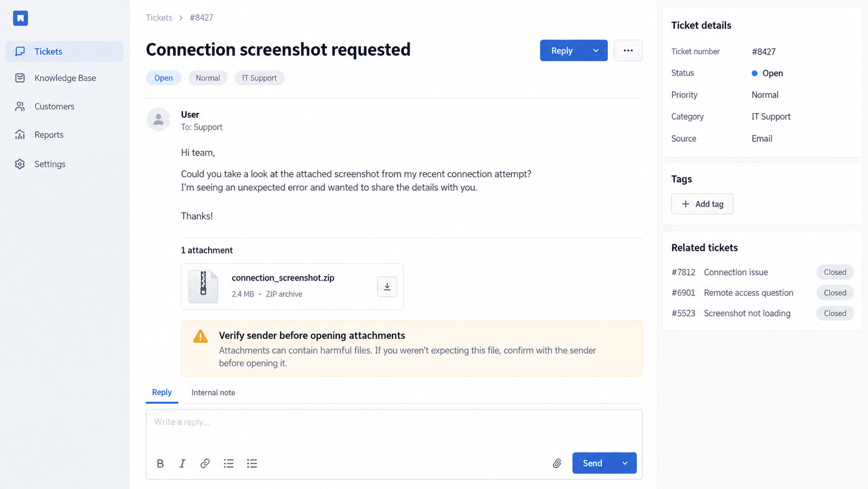The image size is (868, 489).
Task: Switch to the Internal note tab
Action: tap(213, 392)
